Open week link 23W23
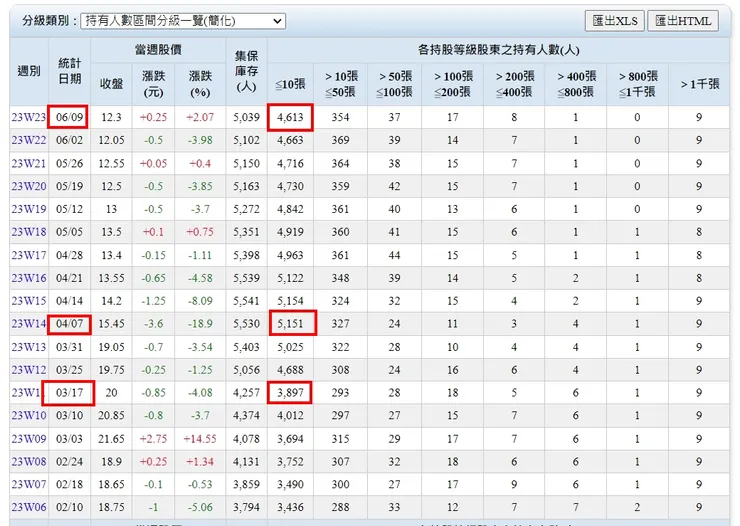Viewport: 740px width, 526px height. tap(29, 117)
